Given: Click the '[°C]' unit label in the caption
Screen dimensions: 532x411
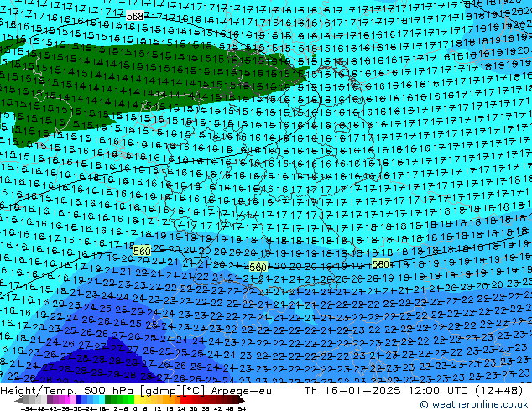Looking at the screenshot, I should [193, 391].
